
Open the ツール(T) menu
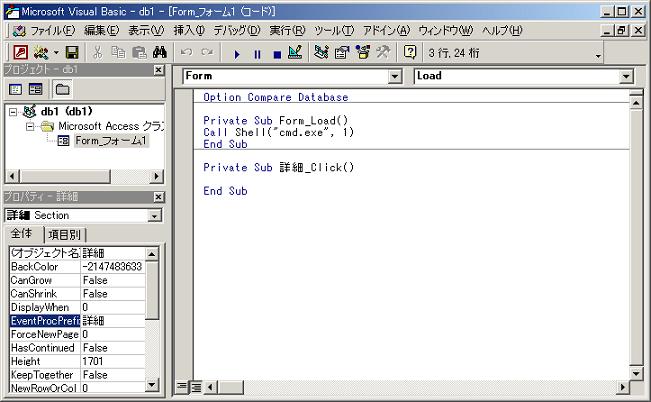tap(334, 30)
